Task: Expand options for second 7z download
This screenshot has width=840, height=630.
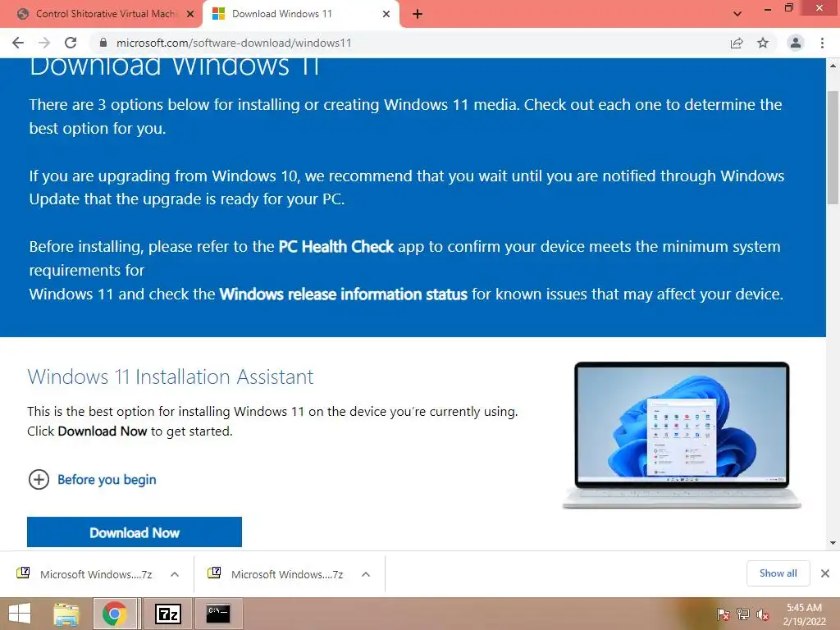Action: click(366, 574)
